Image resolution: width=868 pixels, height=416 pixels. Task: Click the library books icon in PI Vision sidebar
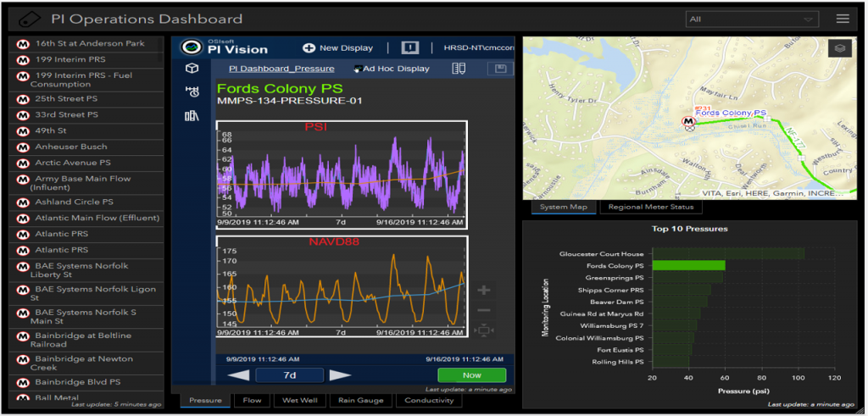click(x=192, y=115)
